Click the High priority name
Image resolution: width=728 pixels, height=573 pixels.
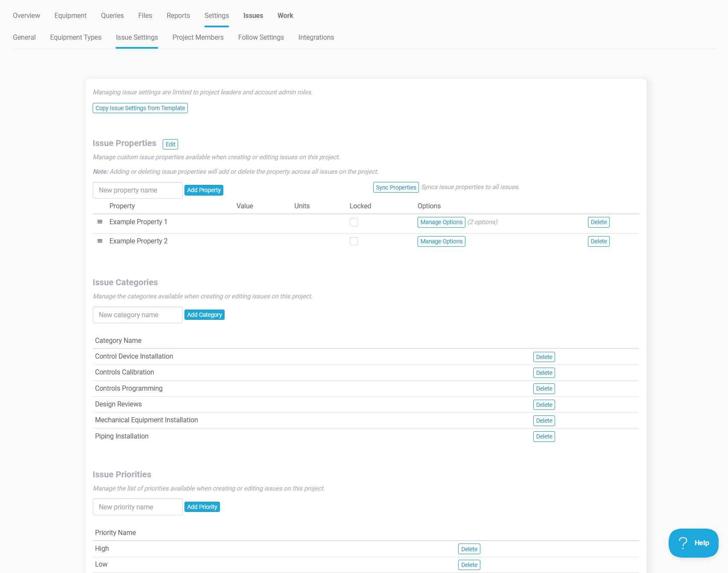coord(102,549)
